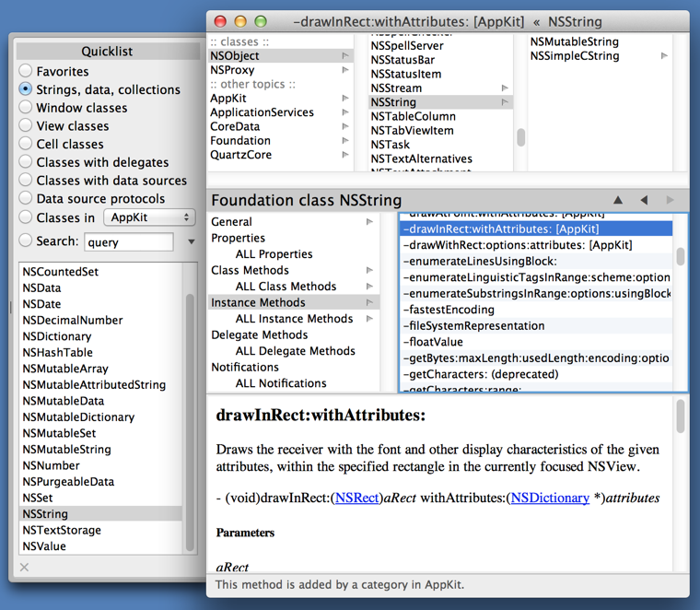Expand NSStream subclass arrow
This screenshot has width=700, height=610.
coord(505,88)
